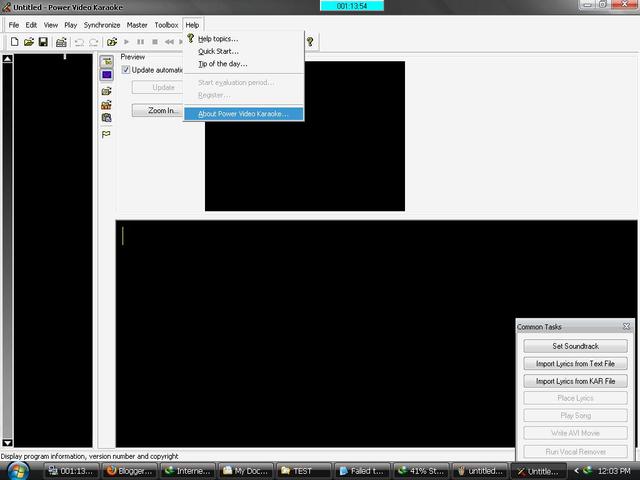Switch to the Blogger taskbar window
The image size is (640, 480).
[130, 471]
